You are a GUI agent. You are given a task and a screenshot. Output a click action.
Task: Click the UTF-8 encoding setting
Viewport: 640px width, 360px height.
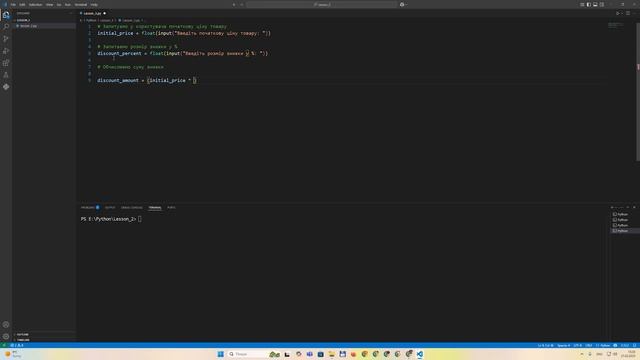click(x=578, y=345)
